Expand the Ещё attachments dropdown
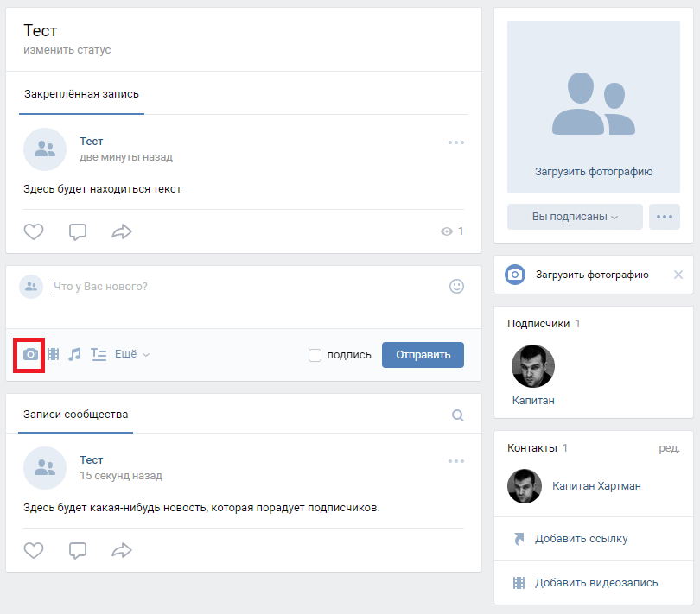This screenshot has height=614, width=700. click(x=132, y=354)
